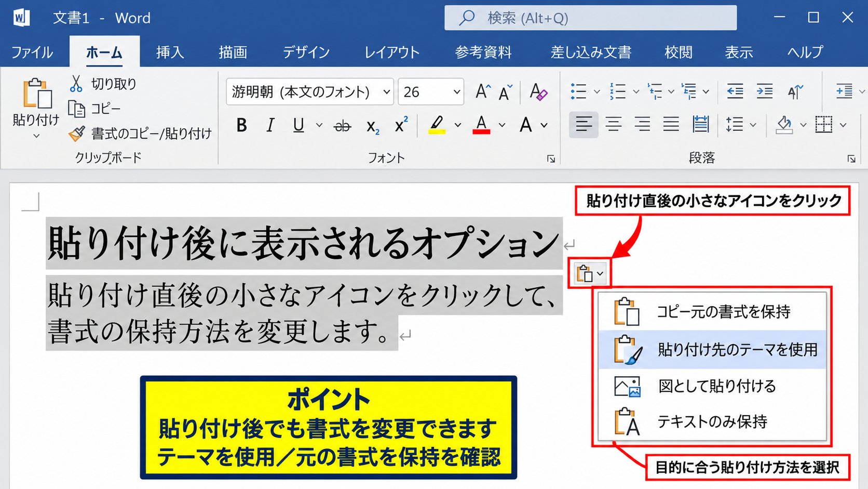868x489 pixels.
Task: Open the paste options icon dropdown in document
Action: click(x=590, y=273)
